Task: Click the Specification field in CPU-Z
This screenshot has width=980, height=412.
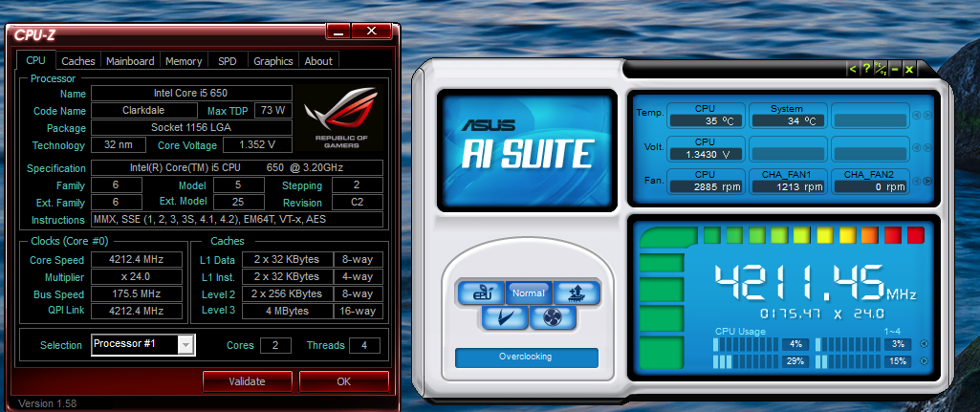Action: 237,167
